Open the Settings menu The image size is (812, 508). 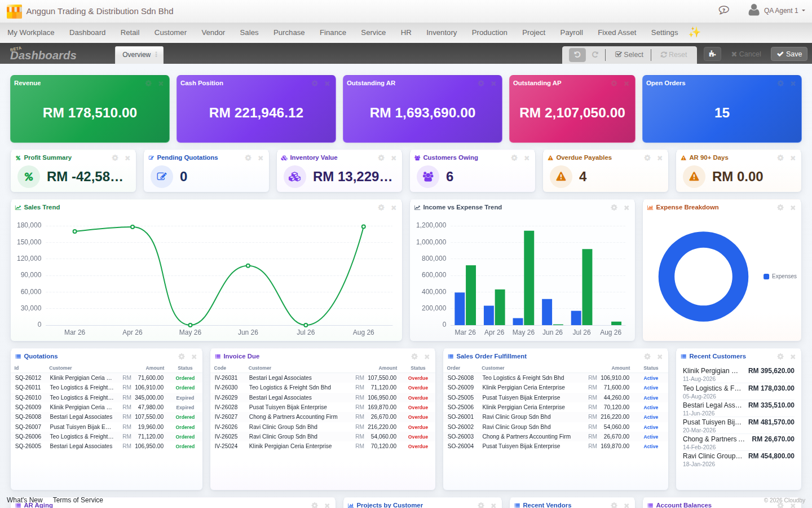(x=664, y=33)
